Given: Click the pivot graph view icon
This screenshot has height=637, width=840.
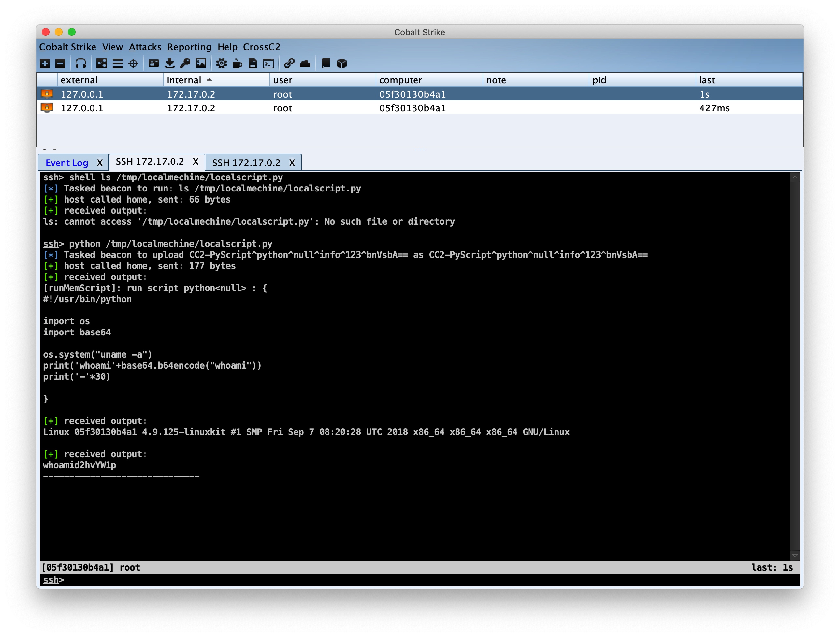Looking at the screenshot, I should [x=101, y=64].
